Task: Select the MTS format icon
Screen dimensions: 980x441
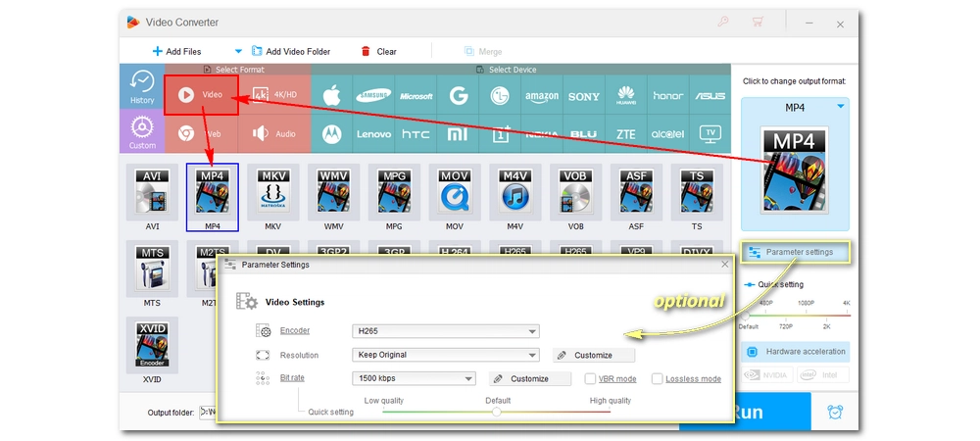Action: point(152,269)
